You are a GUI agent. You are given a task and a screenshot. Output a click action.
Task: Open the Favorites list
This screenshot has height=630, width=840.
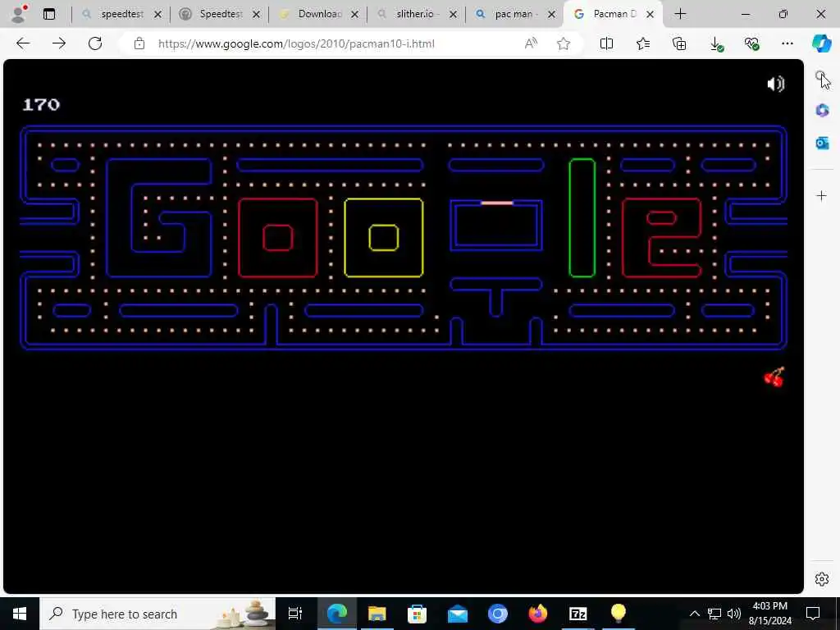click(x=643, y=43)
